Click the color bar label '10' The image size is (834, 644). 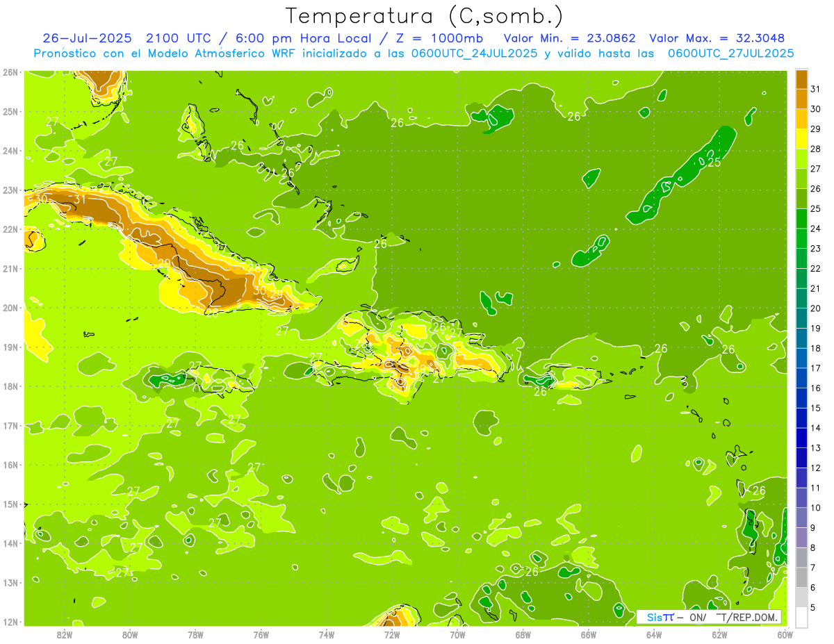click(816, 508)
